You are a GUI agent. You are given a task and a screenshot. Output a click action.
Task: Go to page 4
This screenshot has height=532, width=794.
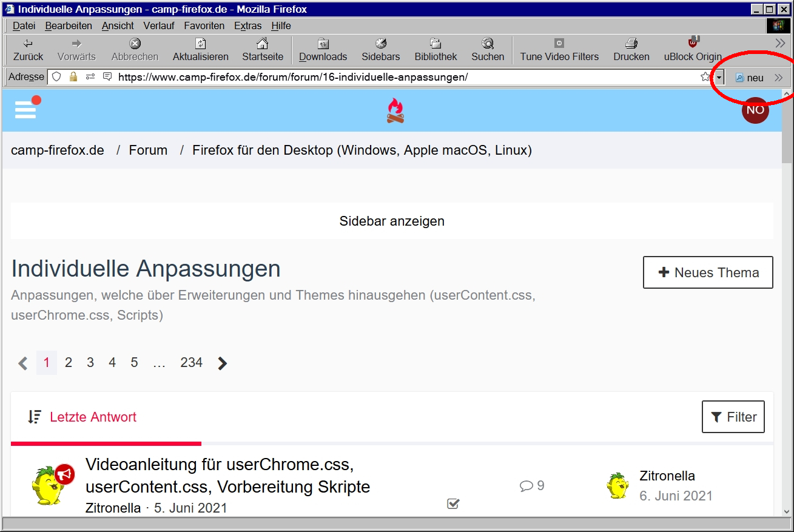pyautogui.click(x=112, y=363)
